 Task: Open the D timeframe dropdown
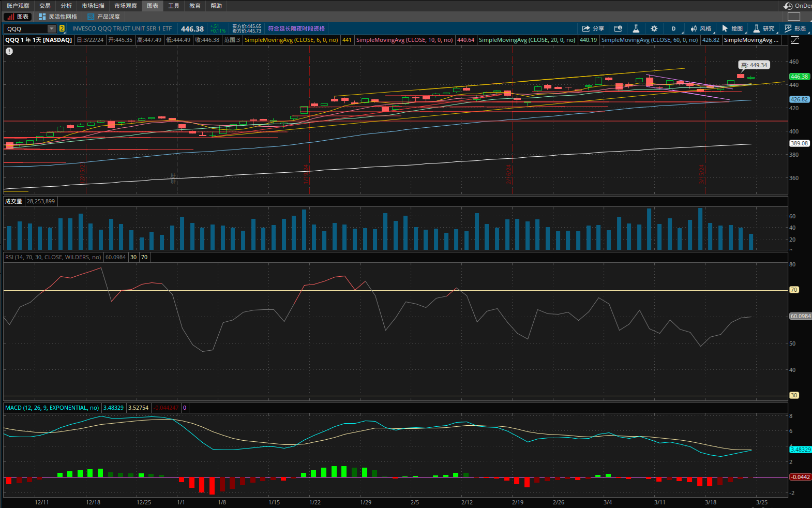(x=674, y=28)
